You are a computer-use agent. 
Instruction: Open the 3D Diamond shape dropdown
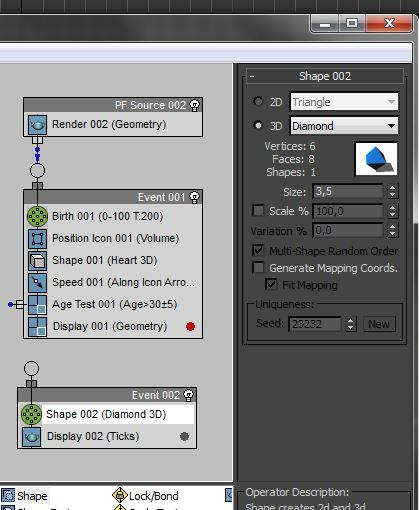point(344,126)
